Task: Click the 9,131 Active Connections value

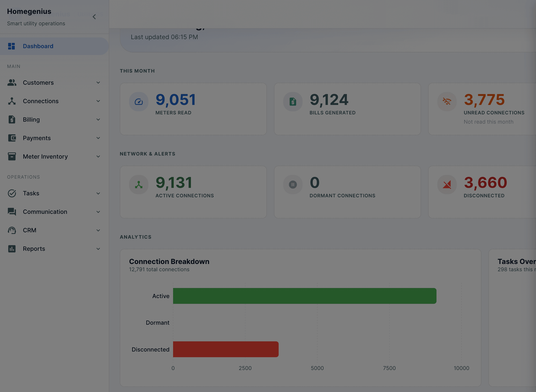Action: coord(174,183)
